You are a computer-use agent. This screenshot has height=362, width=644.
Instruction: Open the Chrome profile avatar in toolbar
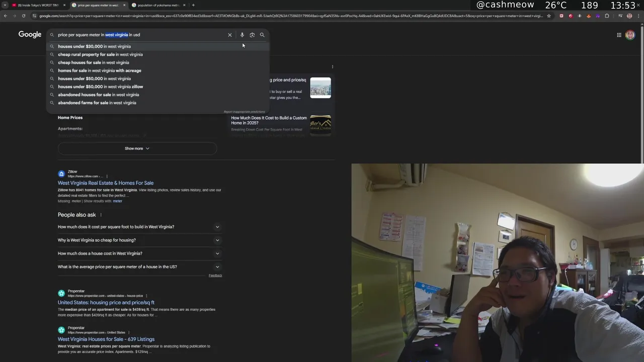click(x=629, y=16)
